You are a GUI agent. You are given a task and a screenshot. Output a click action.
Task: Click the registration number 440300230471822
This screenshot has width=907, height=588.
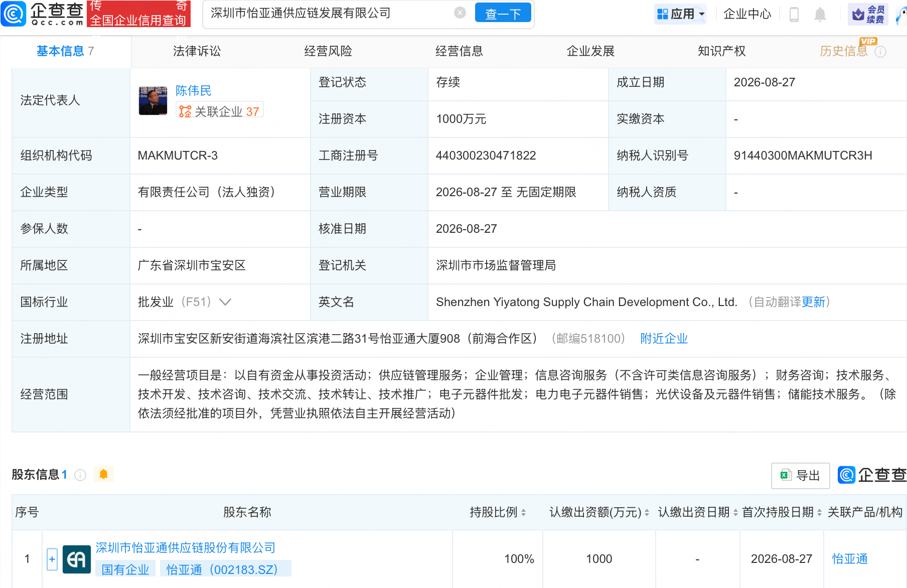click(486, 156)
